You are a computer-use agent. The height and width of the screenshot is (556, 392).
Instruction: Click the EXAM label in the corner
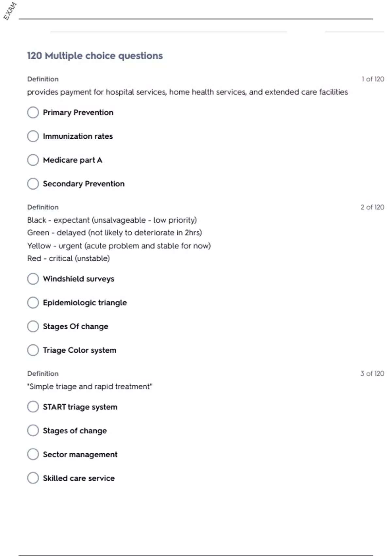(10, 11)
